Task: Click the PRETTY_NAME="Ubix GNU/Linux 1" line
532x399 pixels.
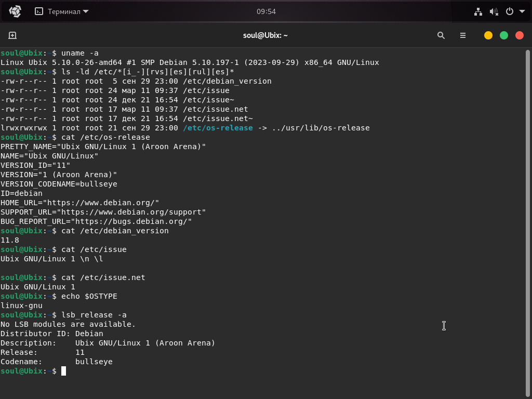Action: click(x=103, y=147)
